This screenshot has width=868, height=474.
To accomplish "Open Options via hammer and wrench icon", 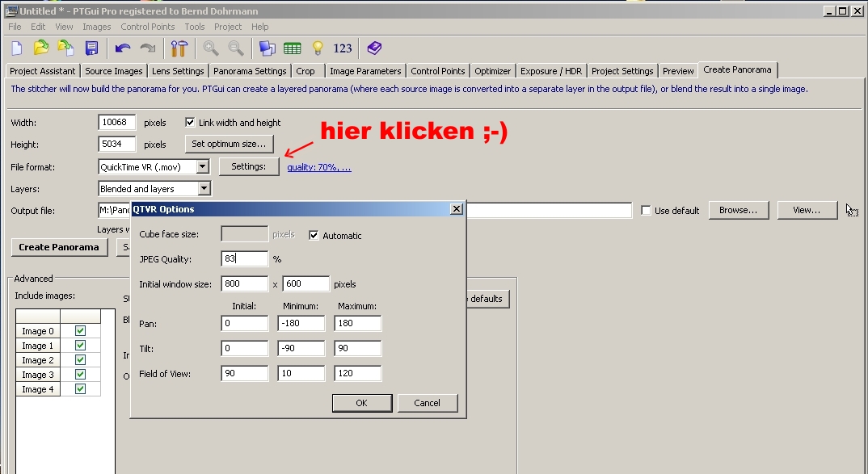I will 179,48.
